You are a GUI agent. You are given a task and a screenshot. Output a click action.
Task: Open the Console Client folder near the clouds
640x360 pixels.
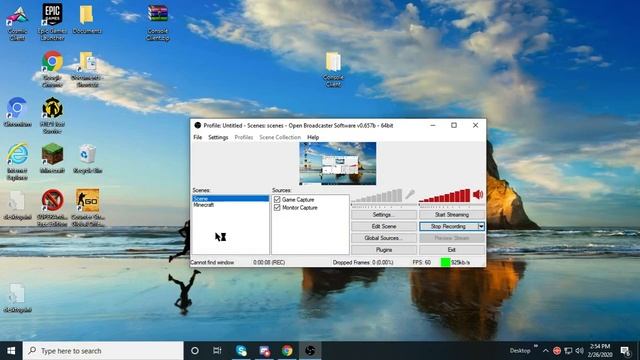tap(333, 69)
